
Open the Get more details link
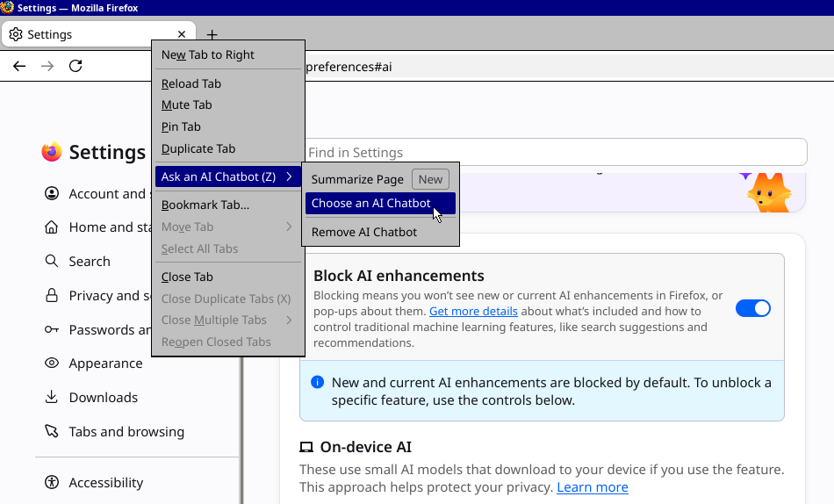point(473,312)
